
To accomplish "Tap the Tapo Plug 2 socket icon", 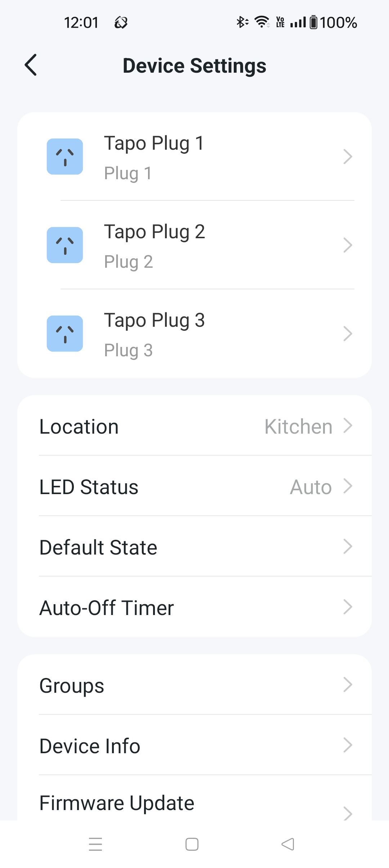I will click(x=65, y=245).
